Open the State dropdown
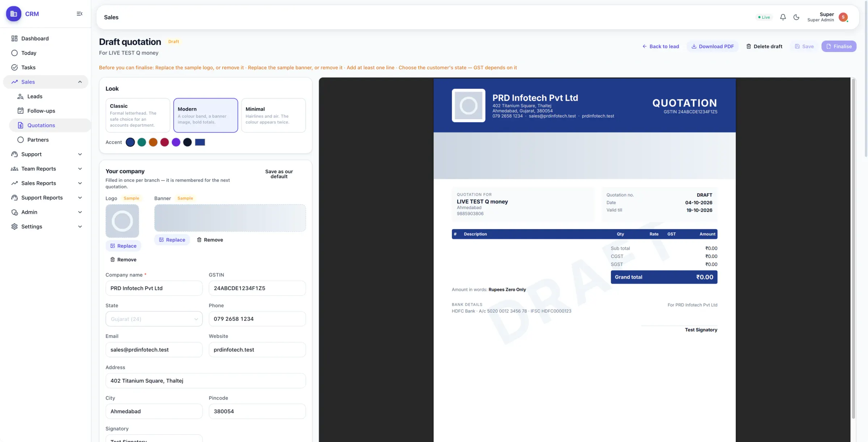Viewport: 868px width, 442px height. pyautogui.click(x=154, y=319)
